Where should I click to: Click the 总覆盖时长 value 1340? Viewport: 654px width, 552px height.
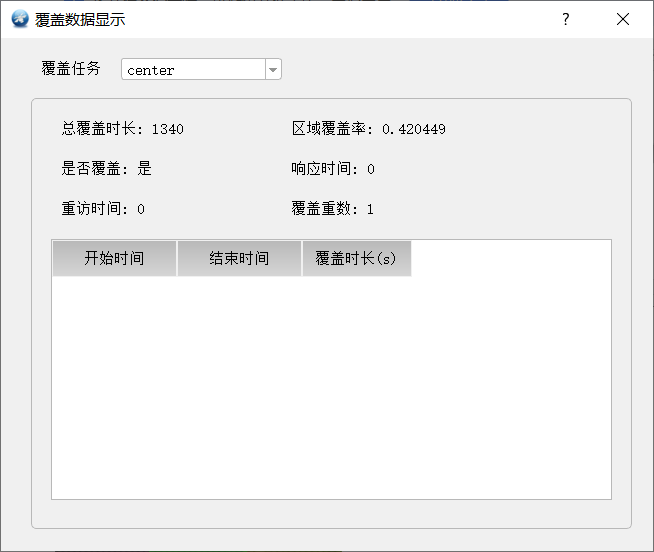point(168,129)
